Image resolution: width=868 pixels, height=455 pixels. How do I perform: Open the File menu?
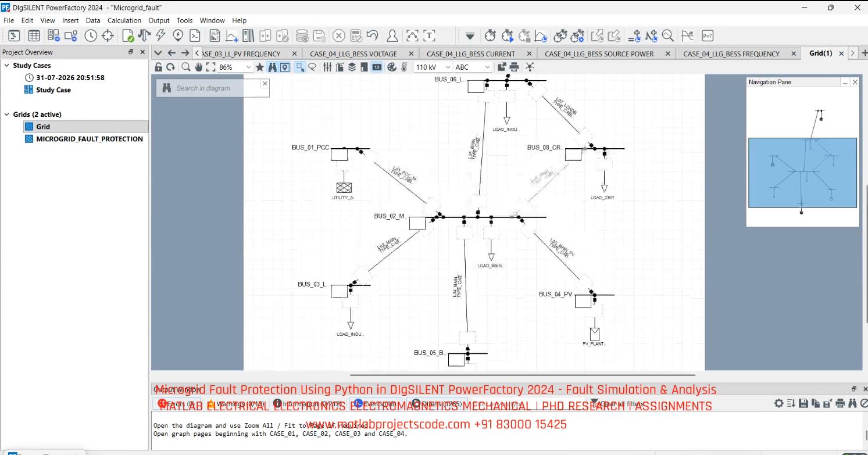[9, 20]
